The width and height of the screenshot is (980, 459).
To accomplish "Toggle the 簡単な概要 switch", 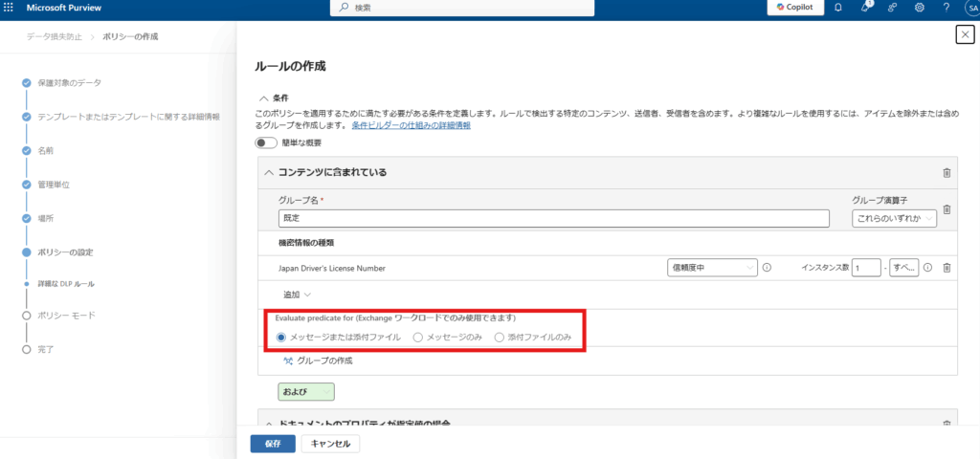I will pos(264,142).
